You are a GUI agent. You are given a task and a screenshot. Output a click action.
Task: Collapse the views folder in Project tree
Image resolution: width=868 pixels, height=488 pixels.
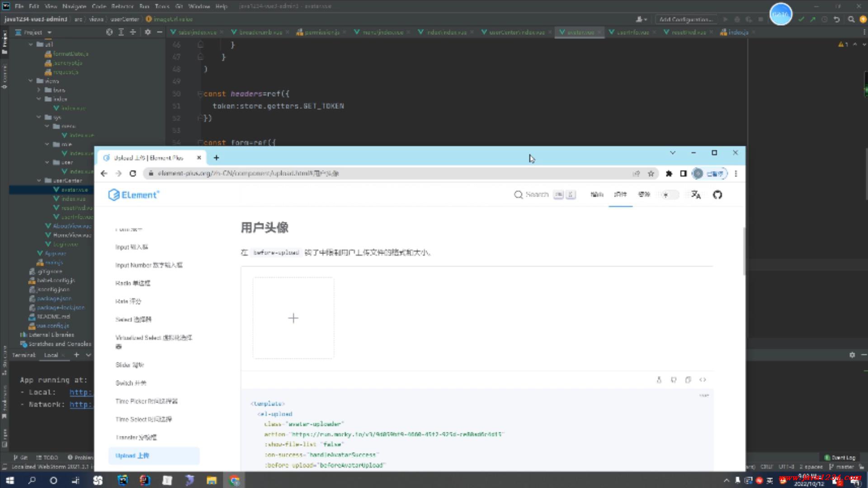coord(31,81)
